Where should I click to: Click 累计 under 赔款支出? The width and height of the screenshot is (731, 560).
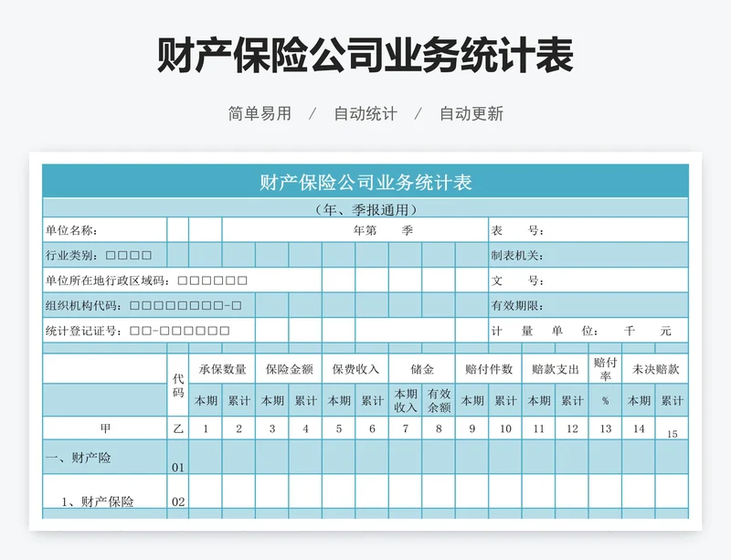572,400
